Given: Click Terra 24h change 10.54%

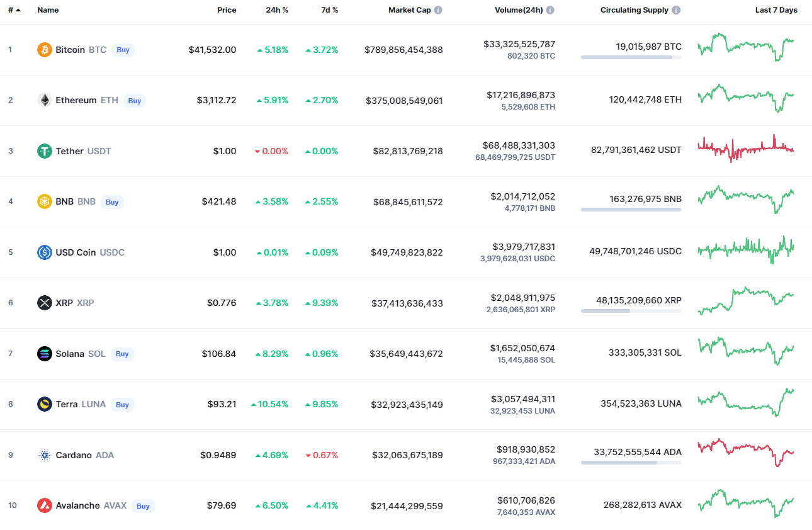Looking at the screenshot, I should [270, 404].
